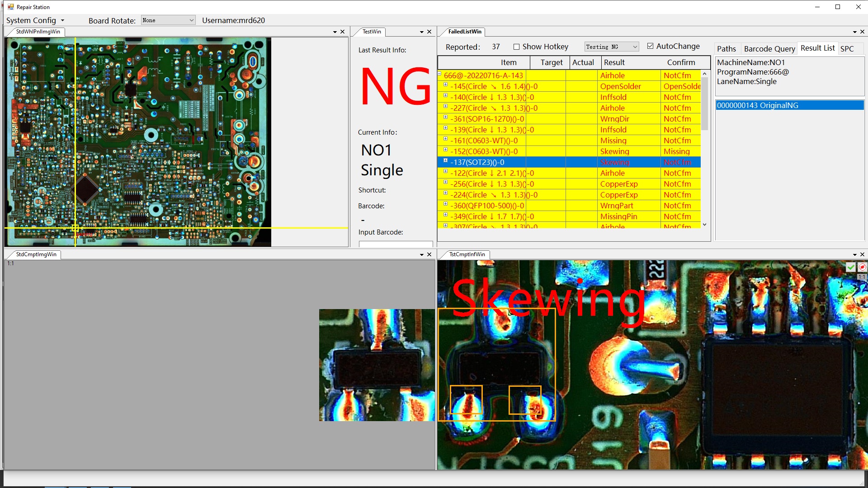
Task: Select Board Rotate dropdown
Action: 166,20
